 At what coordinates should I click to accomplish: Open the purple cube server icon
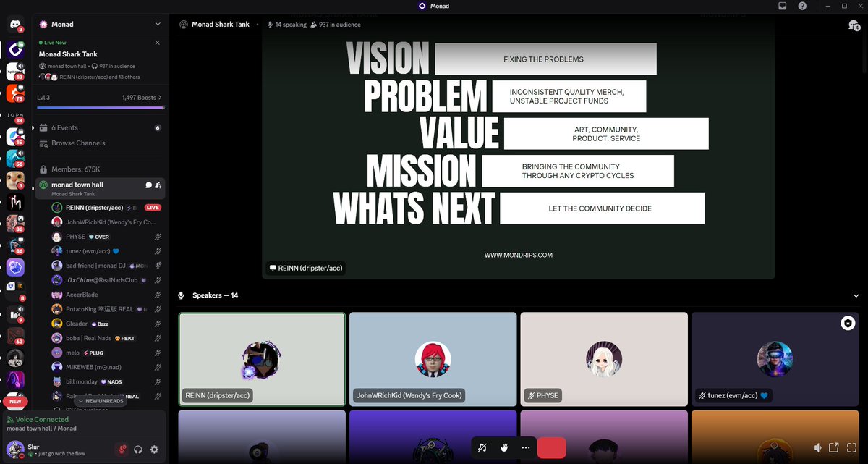pyautogui.click(x=15, y=267)
